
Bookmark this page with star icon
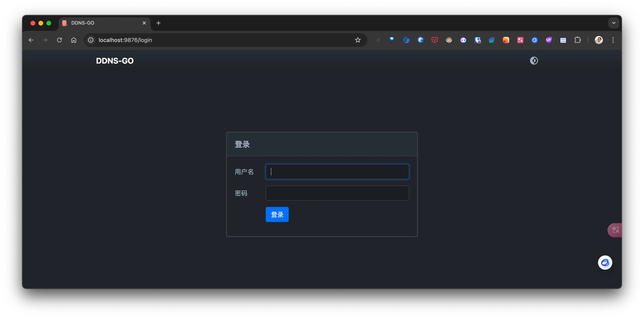[358, 40]
